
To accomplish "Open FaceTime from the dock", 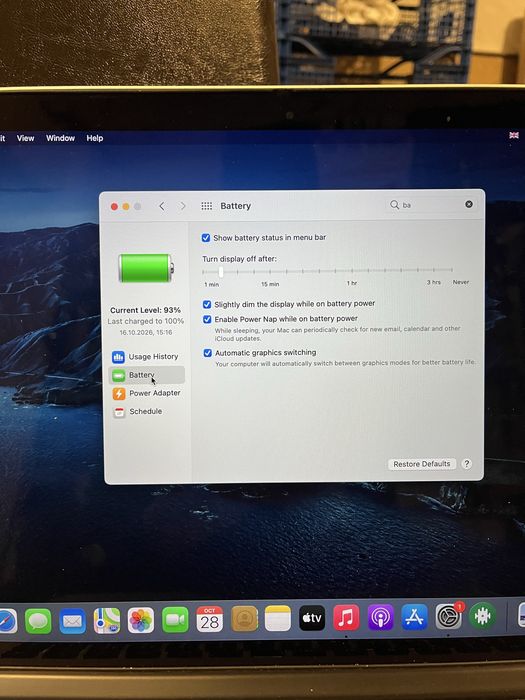I will [x=175, y=620].
